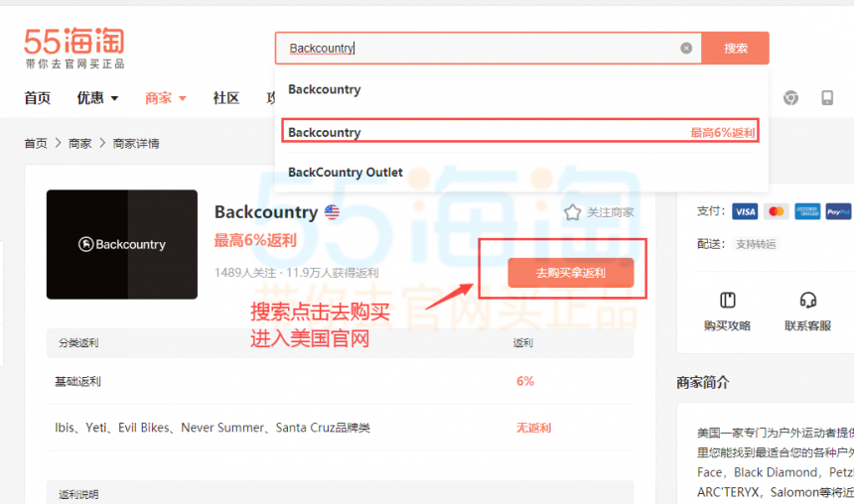Go to 首页 in the breadcrumb
Viewport: 854px width, 504px height.
pyautogui.click(x=36, y=144)
